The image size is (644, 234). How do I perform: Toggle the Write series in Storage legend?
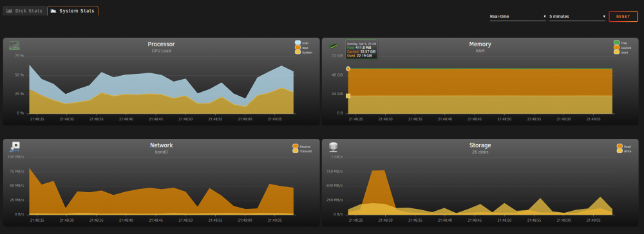coord(623,151)
